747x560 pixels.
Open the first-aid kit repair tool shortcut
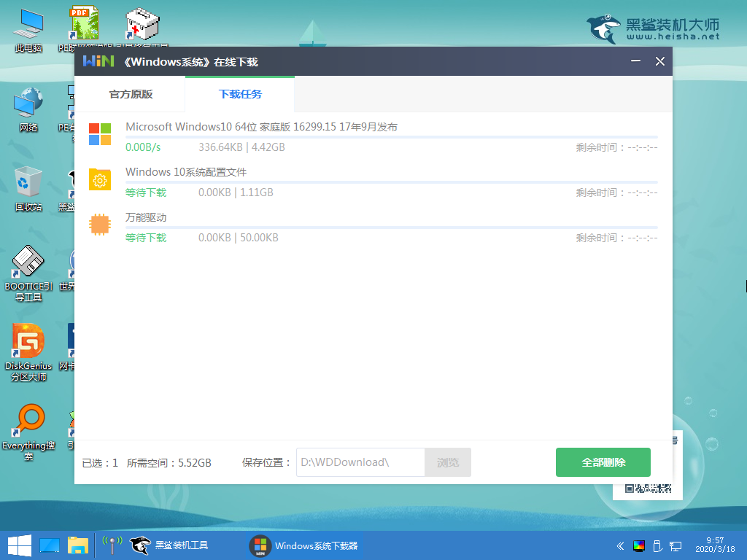(142, 28)
